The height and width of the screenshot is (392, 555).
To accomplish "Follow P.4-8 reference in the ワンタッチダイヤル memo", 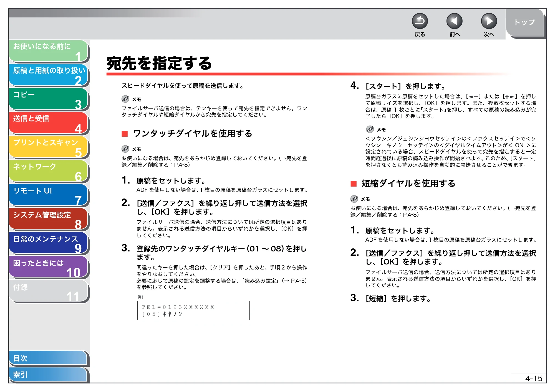I will [x=182, y=165].
